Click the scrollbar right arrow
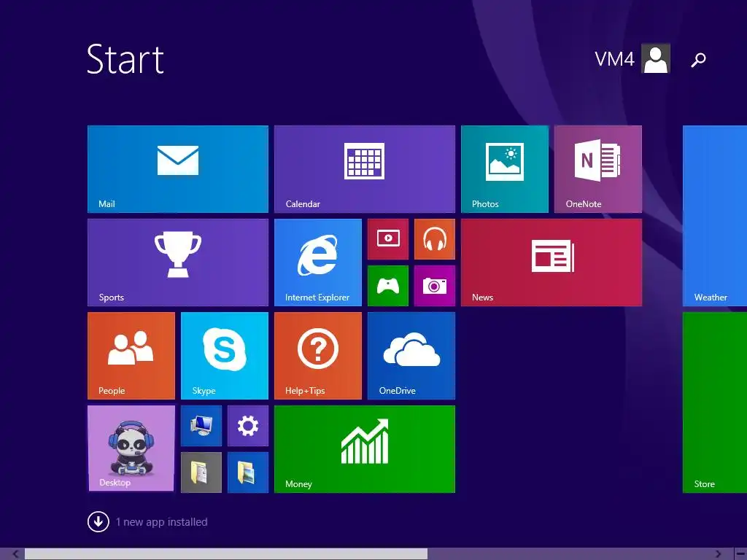The height and width of the screenshot is (560, 747). 718,554
